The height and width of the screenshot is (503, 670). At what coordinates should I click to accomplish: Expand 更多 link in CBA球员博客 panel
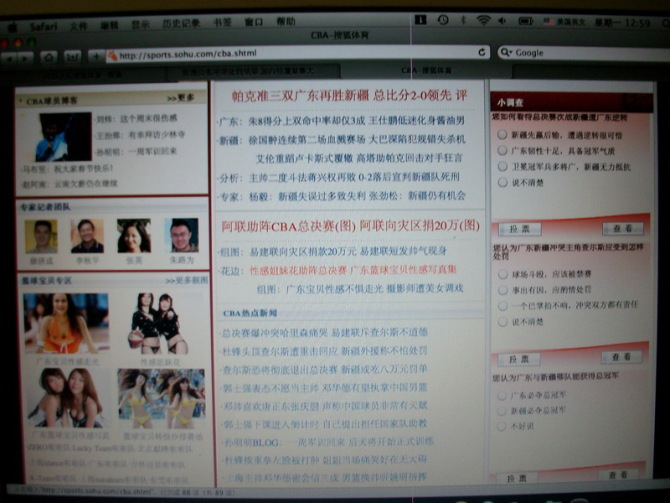click(x=180, y=98)
